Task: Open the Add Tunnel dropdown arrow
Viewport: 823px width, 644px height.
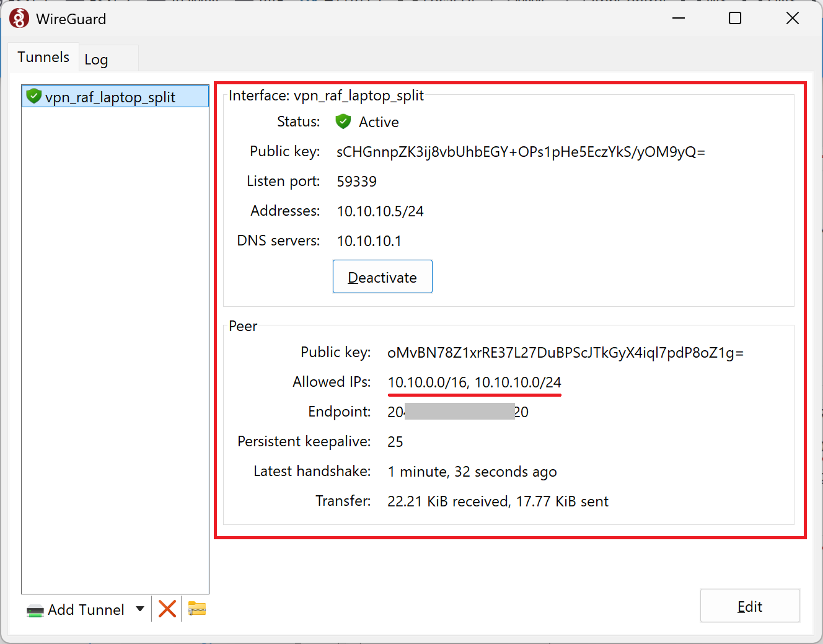Action: coord(140,609)
